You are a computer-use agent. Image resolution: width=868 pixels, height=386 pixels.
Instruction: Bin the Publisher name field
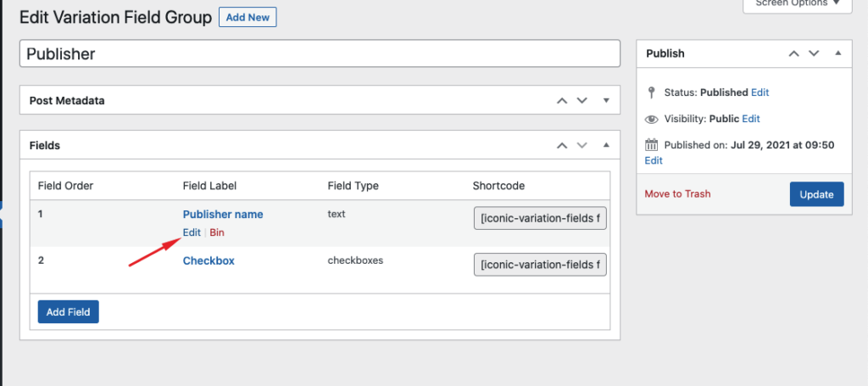(217, 232)
